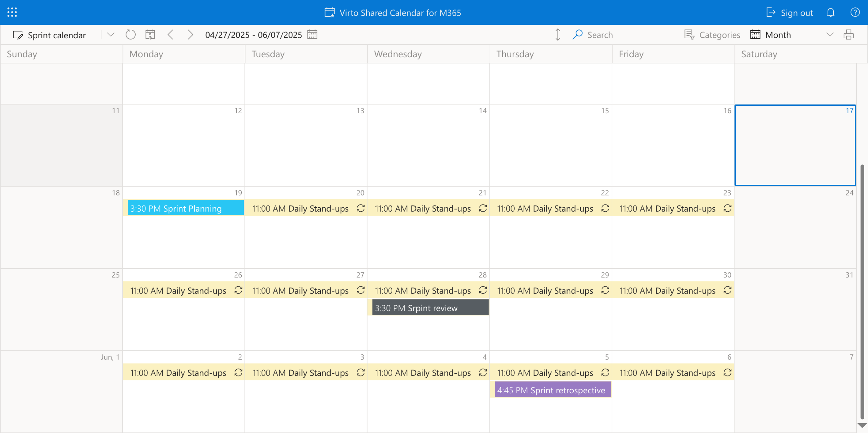This screenshot has width=868, height=433.
Task: Click the refresh calendar icon
Action: click(x=130, y=35)
